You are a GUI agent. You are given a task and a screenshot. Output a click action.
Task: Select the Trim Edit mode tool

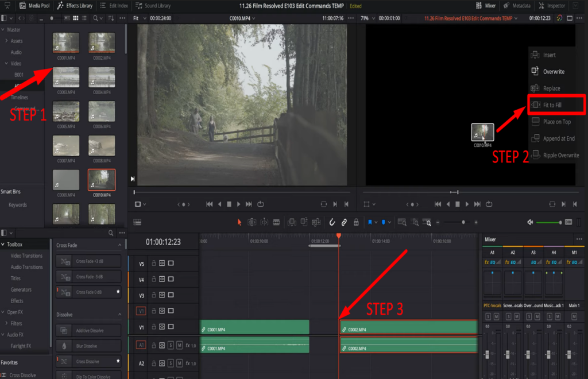pos(252,222)
